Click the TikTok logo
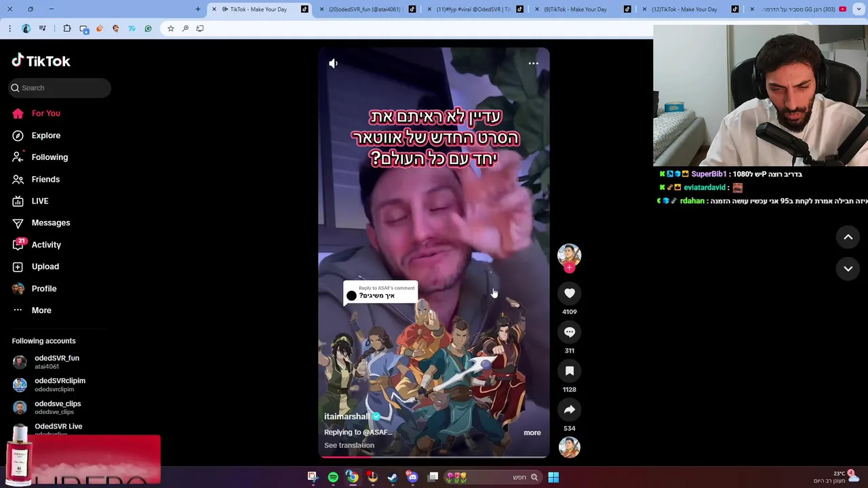The image size is (868, 488). point(41,61)
